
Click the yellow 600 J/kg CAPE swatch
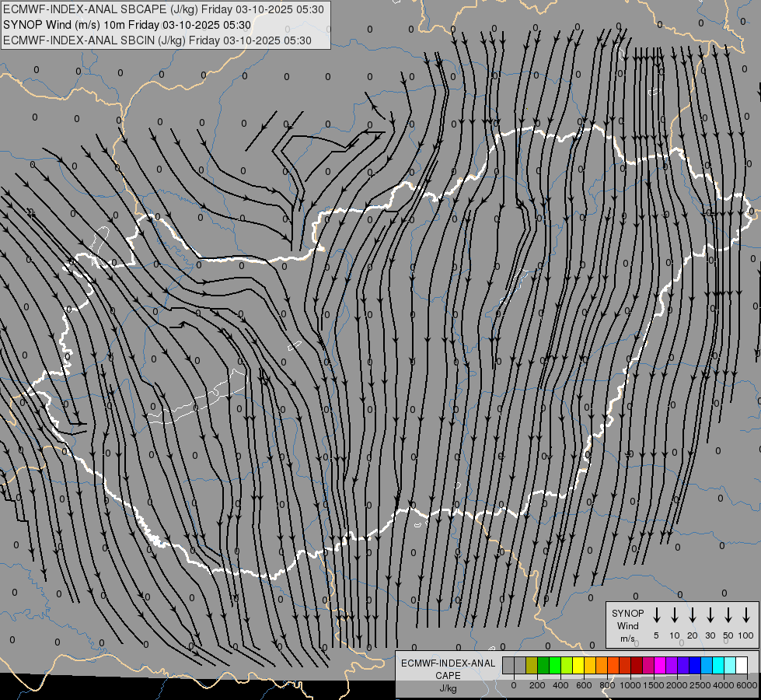coord(578,665)
